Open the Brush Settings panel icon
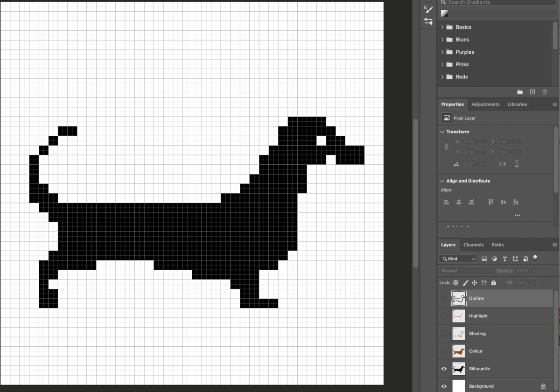560x392 pixels. point(428,9)
